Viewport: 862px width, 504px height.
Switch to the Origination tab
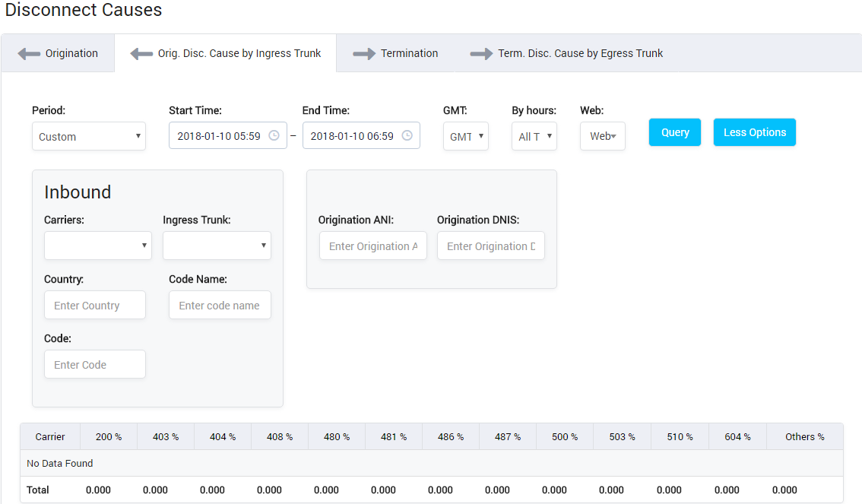coord(71,54)
